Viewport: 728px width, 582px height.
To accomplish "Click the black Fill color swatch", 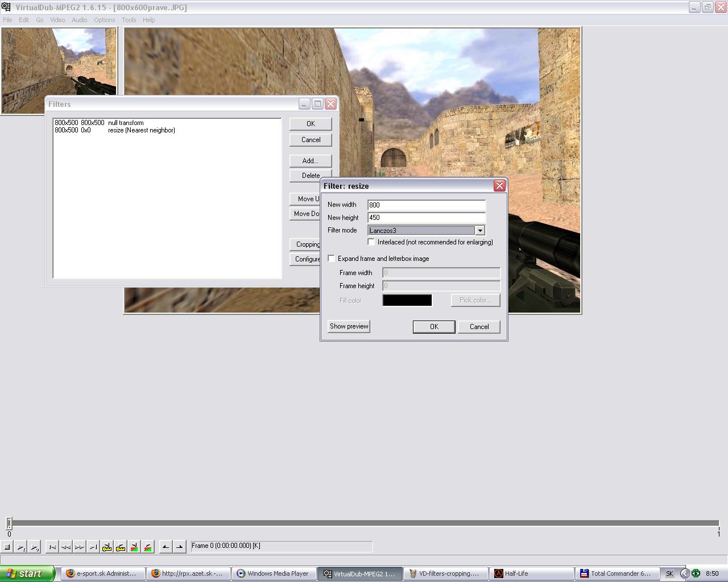I will (407, 300).
